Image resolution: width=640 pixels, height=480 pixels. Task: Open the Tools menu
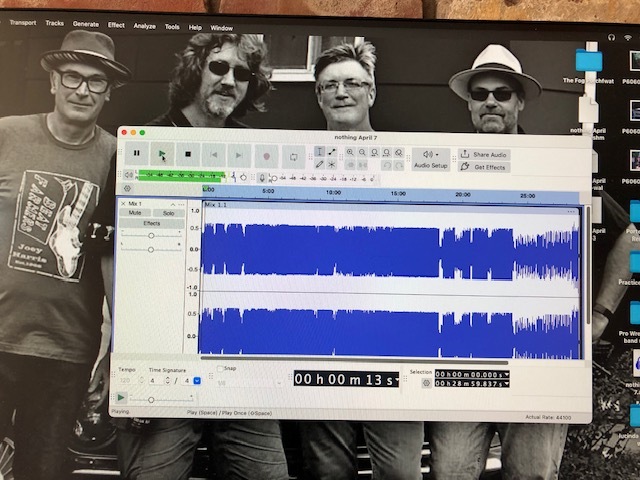point(172,27)
